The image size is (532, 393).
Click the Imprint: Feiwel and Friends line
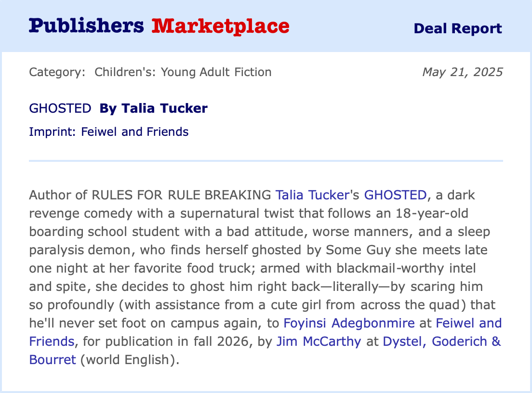[x=108, y=131]
